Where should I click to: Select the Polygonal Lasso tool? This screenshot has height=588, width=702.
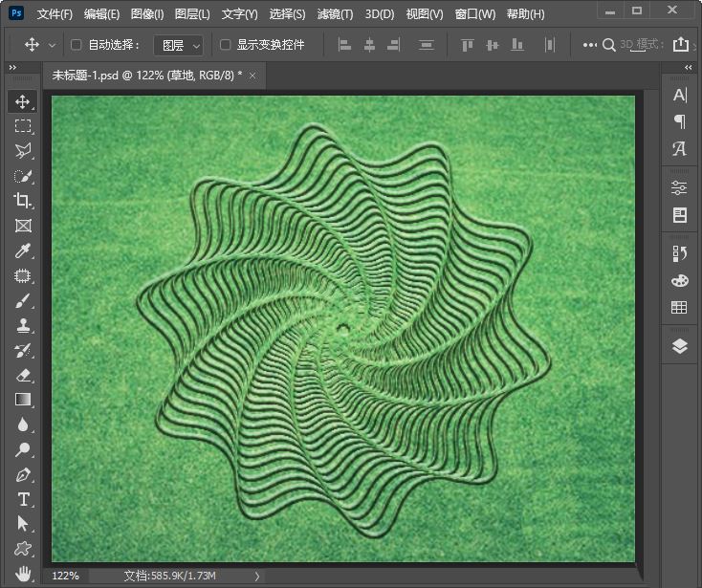pyautogui.click(x=22, y=151)
